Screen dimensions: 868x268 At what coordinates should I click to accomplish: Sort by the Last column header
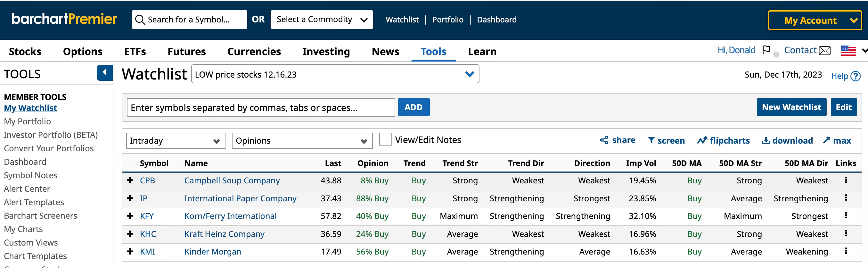click(x=333, y=163)
